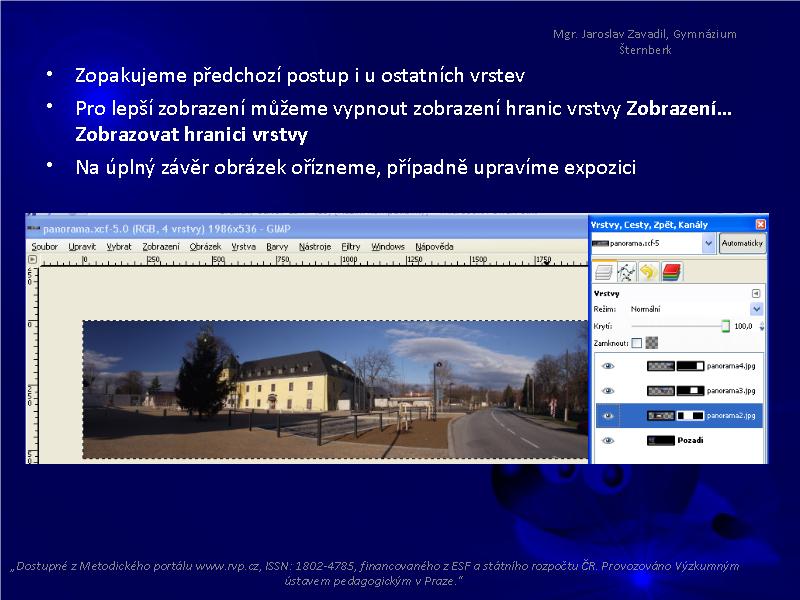Open the Soubor menu
Screen dimensions: 800x600
(x=44, y=246)
